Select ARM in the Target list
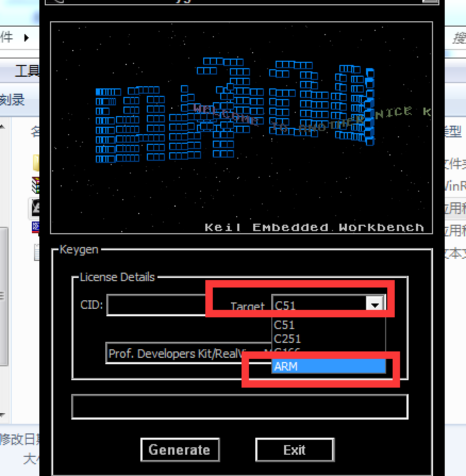The image size is (466, 476). pyautogui.click(x=329, y=366)
